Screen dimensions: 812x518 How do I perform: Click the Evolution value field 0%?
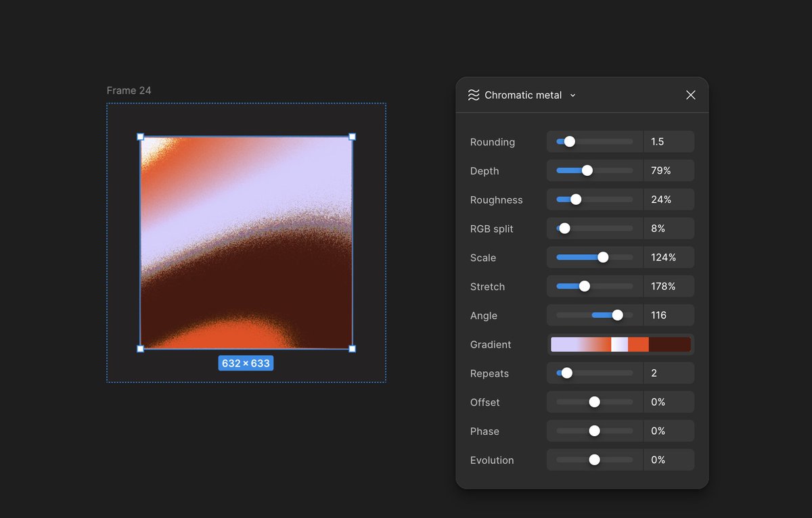(x=669, y=460)
